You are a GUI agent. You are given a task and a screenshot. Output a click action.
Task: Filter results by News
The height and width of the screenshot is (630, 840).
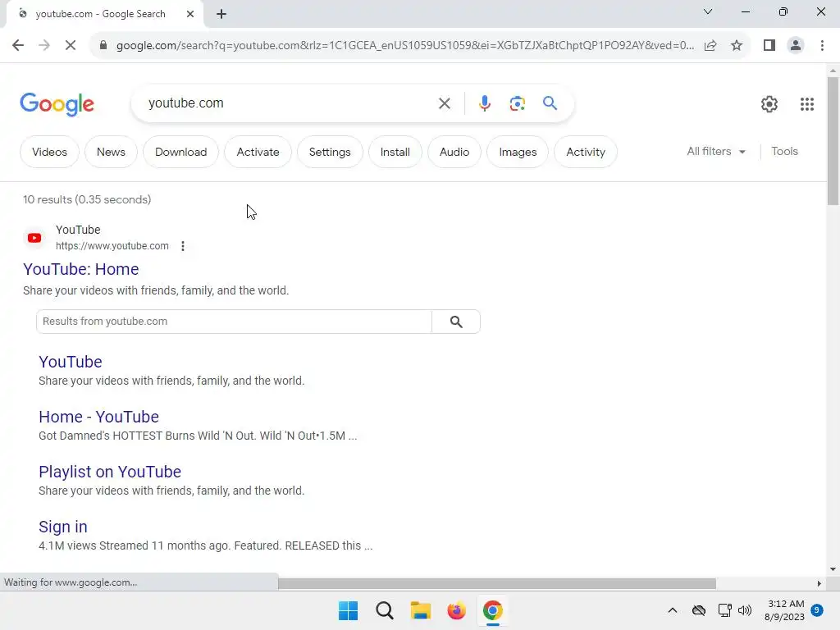pyautogui.click(x=111, y=152)
